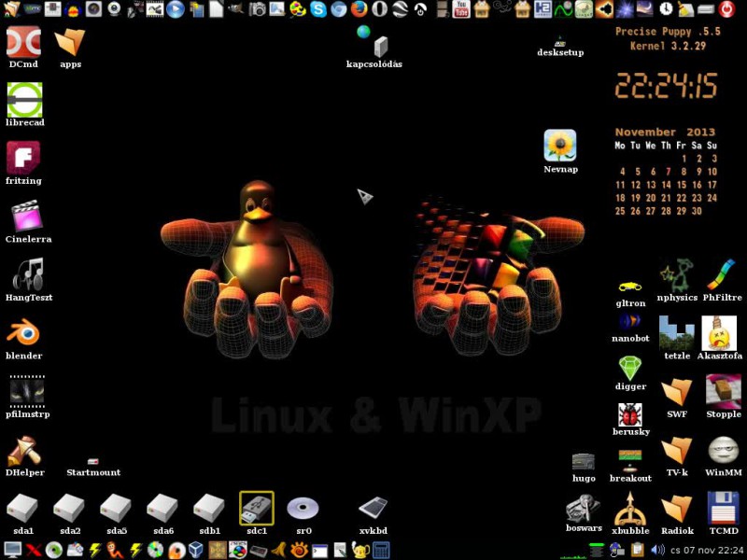Launch Firefox from the top panel
The image size is (747, 560).
pyautogui.click(x=359, y=9)
